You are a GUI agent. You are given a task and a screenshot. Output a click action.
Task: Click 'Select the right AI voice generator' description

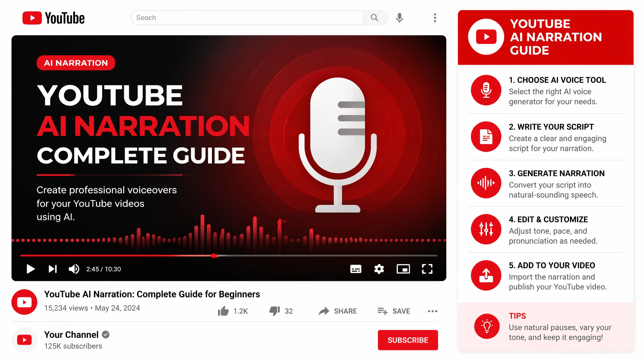tap(553, 96)
